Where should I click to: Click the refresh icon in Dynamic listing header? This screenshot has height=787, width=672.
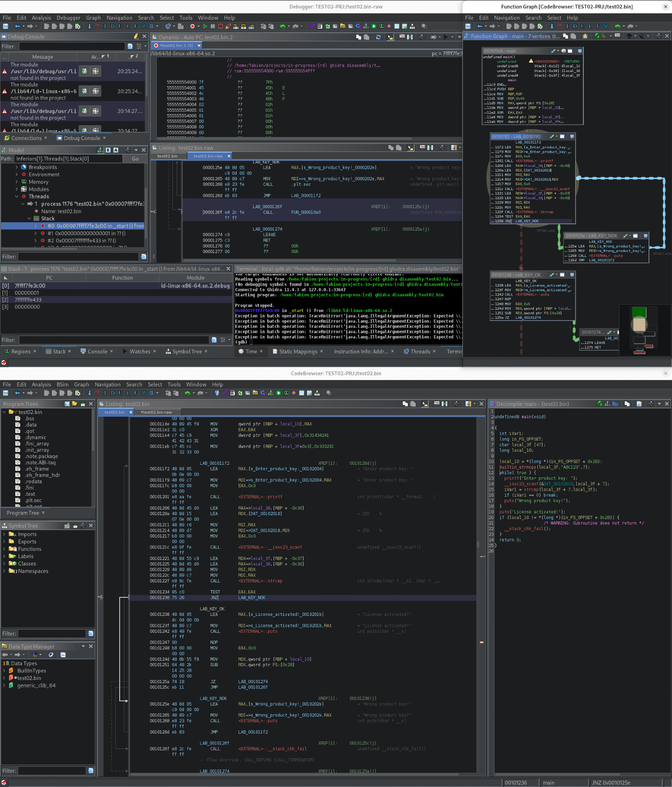point(378,37)
